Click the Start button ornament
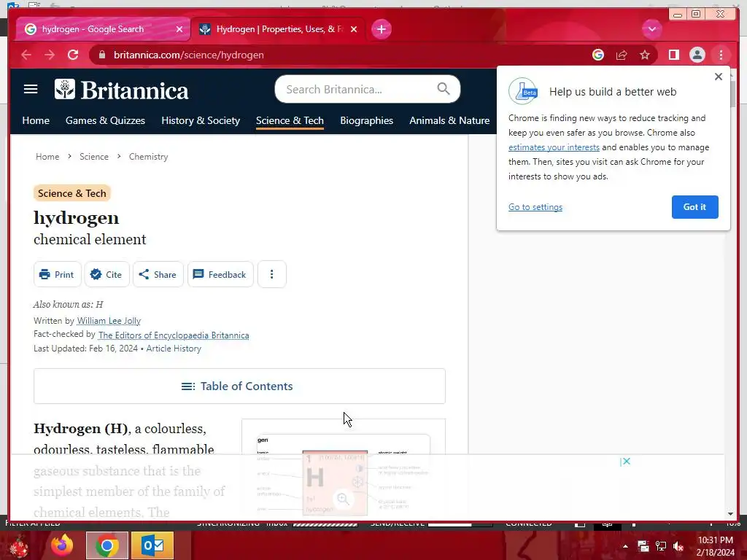Screen dimensions: 747x560 [18, 546]
